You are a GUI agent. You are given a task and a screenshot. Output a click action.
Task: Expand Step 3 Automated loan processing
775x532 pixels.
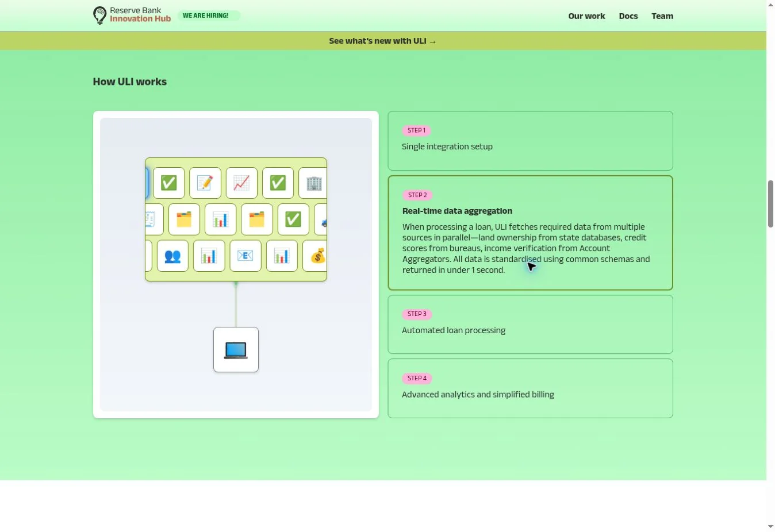[530, 325]
